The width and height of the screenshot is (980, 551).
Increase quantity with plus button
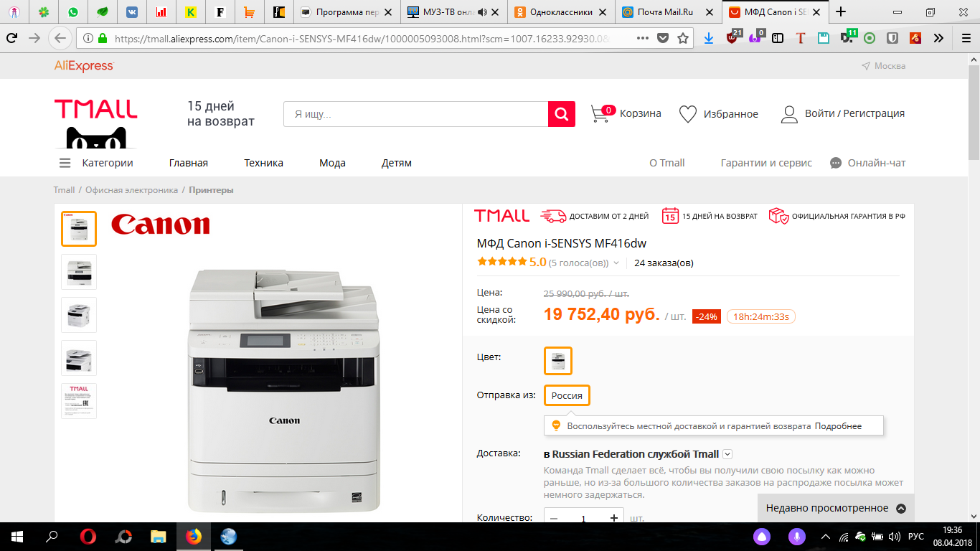click(613, 518)
